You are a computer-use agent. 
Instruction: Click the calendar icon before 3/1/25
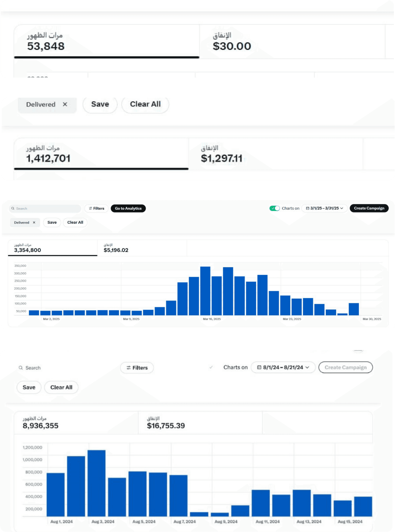tap(307, 208)
